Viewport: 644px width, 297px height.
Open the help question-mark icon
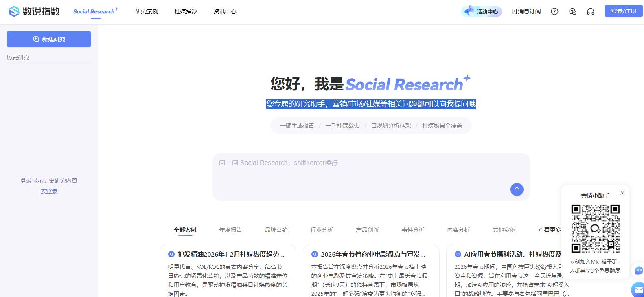(554, 11)
